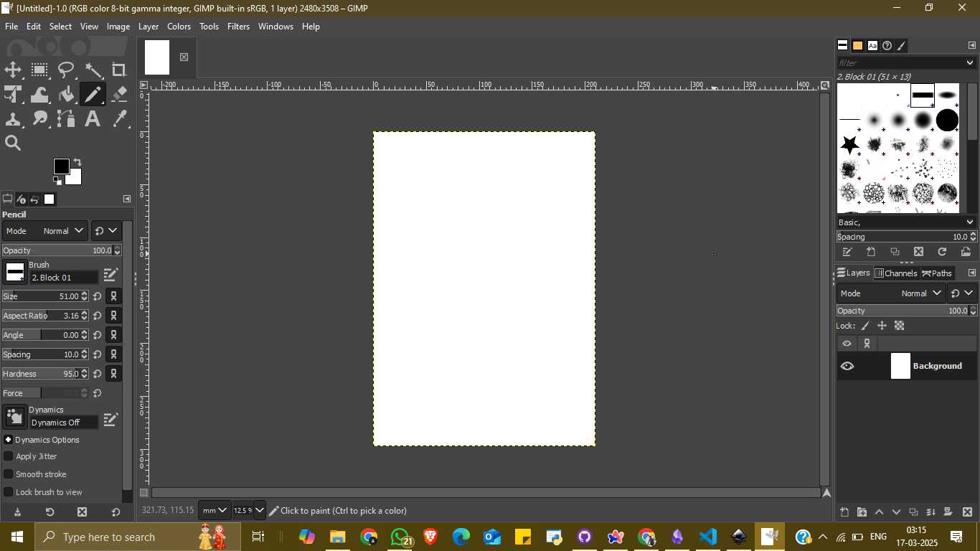Viewport: 980px width, 551px height.
Task: Open the Windows menu
Action: 275,27
